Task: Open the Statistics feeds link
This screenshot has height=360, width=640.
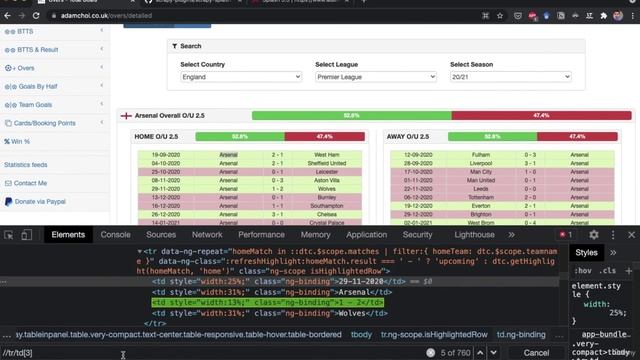Action: pos(26,165)
